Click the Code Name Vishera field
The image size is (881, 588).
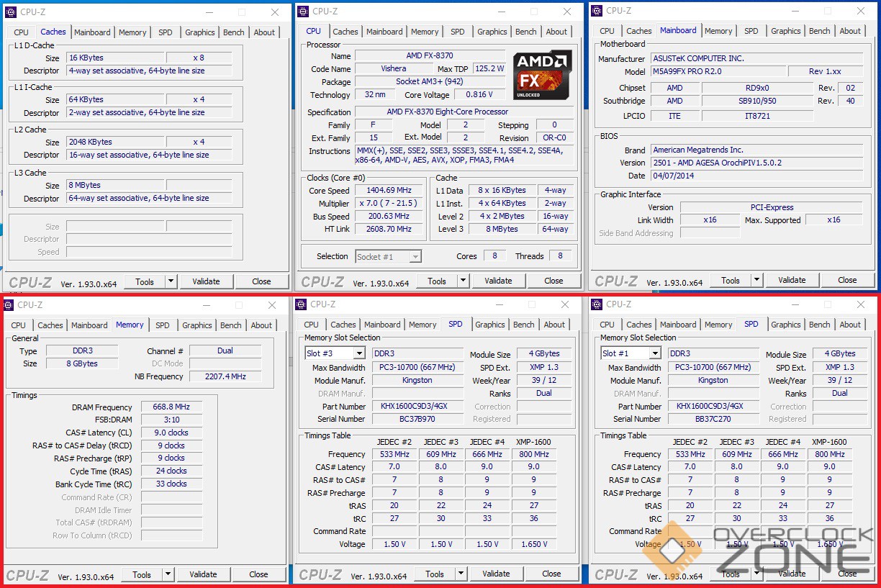pos(393,69)
